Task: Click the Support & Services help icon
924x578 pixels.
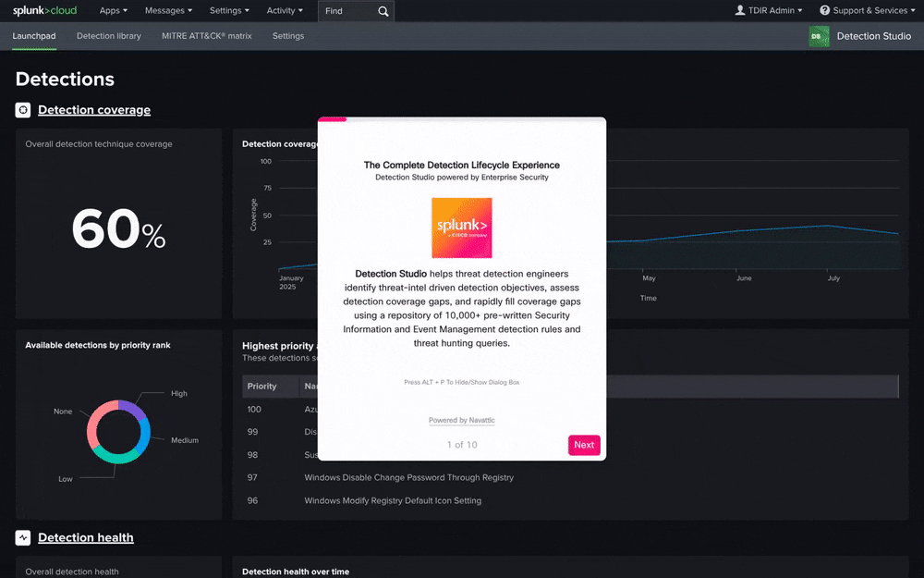Action: [824, 10]
